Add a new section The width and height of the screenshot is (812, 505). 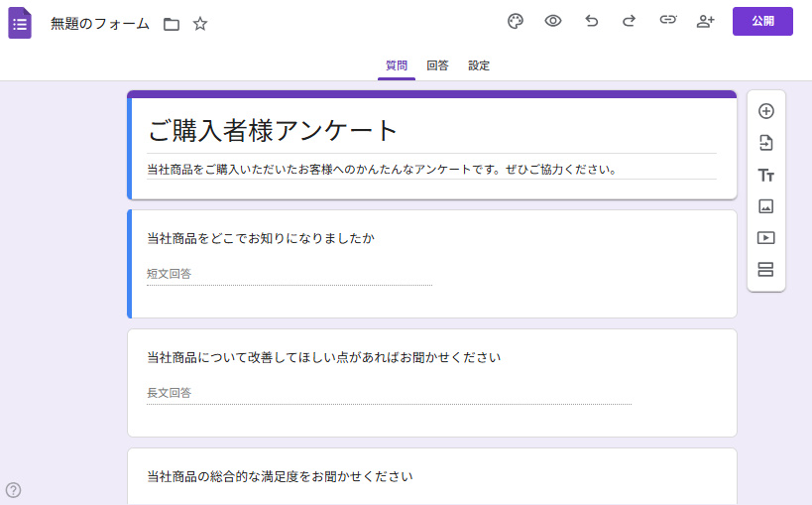[765, 270]
